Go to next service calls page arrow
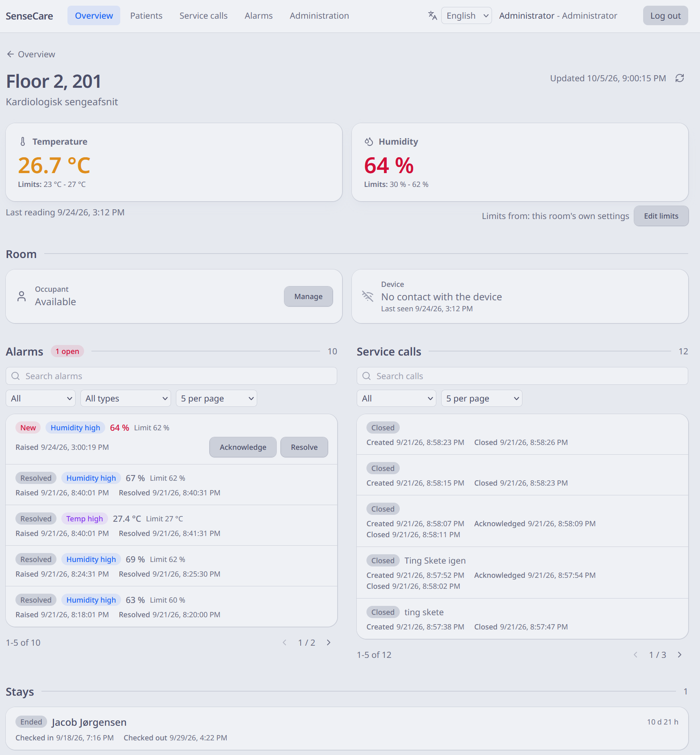The image size is (700, 755). [679, 655]
